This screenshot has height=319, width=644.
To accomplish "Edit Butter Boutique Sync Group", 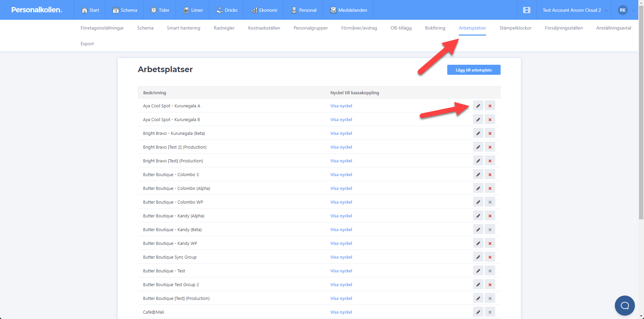I will coord(478,257).
